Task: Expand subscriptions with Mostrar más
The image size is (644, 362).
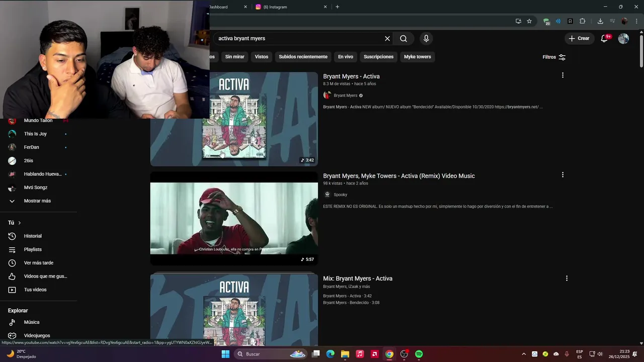Action: click(x=38, y=201)
